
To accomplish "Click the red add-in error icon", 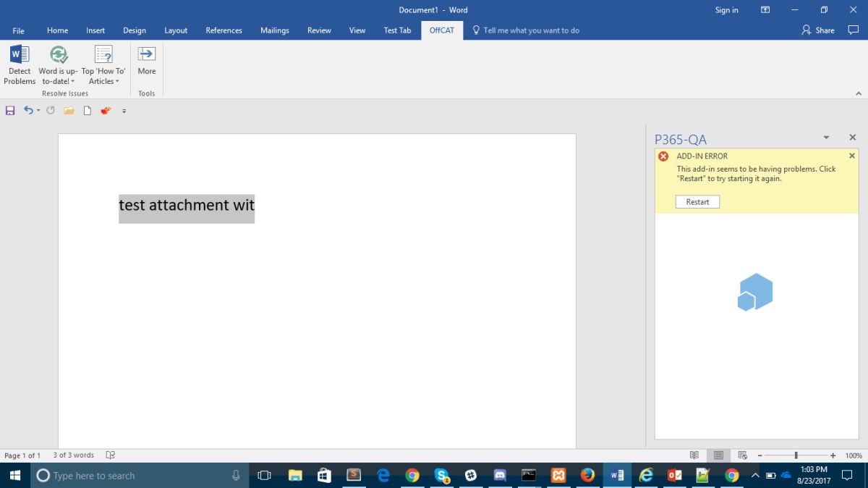I will point(663,156).
